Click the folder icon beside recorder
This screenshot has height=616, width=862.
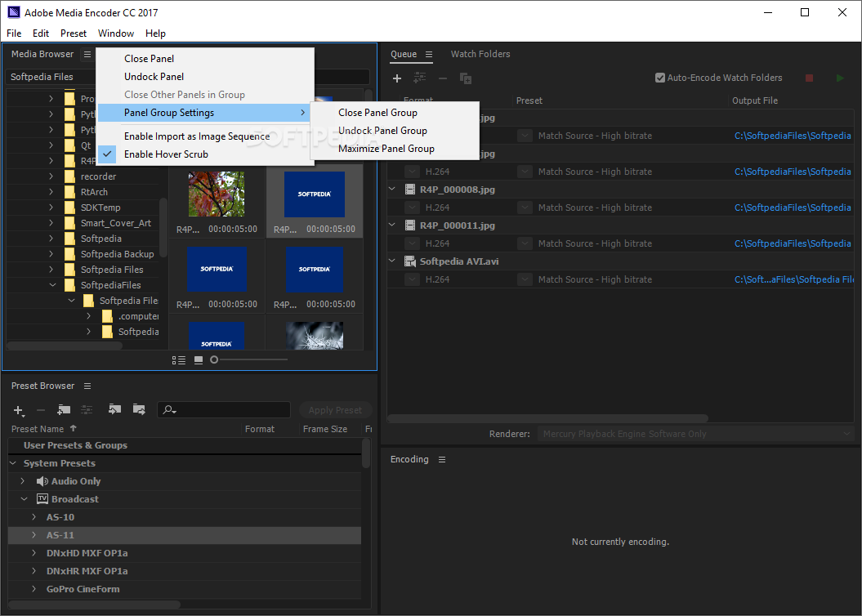coord(69,176)
